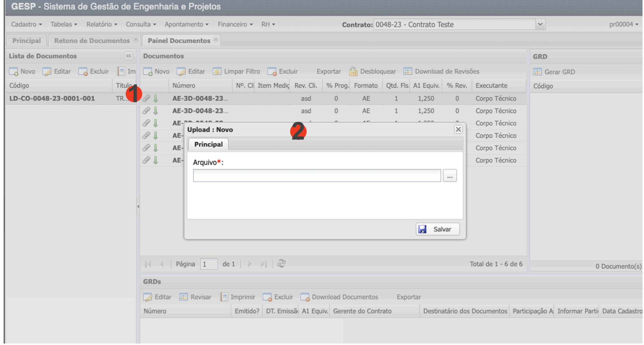
Task: Click Imprimir icon in GRDs toolbar
Action: click(224, 297)
